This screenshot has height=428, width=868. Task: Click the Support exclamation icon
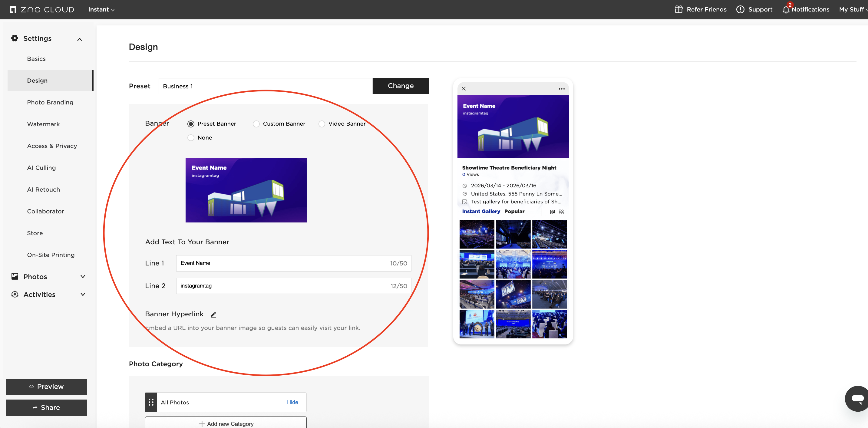(740, 9)
